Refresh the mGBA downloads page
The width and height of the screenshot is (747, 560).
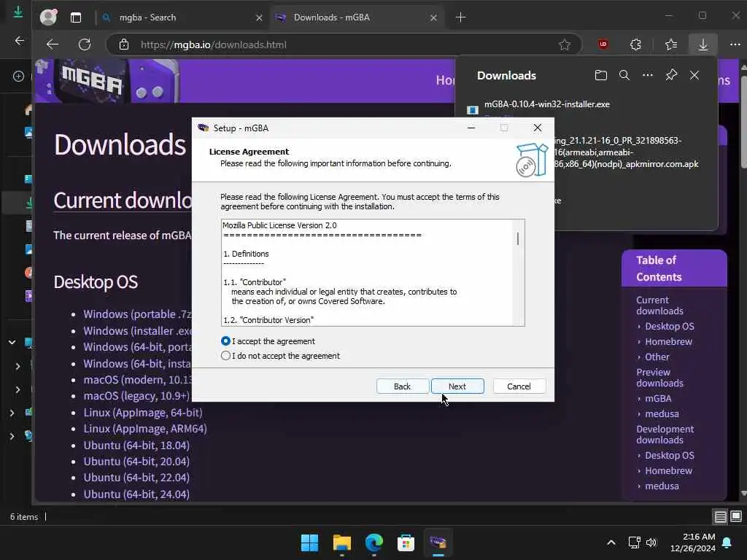tap(85, 44)
